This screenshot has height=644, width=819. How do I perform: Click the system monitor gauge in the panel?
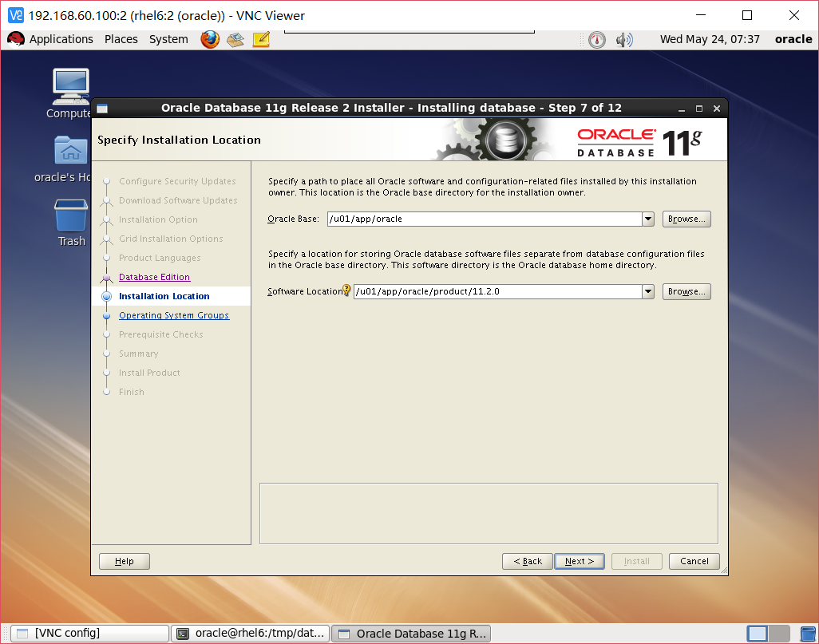(597, 38)
